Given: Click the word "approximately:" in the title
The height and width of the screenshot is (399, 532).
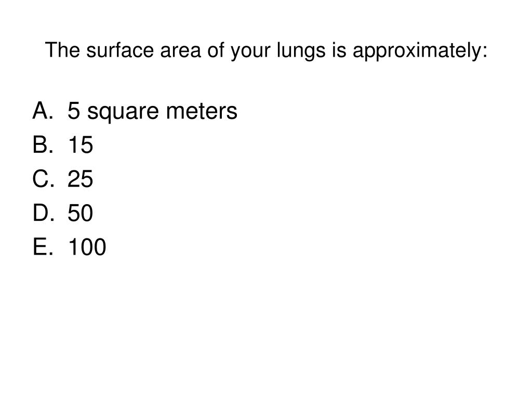Looking at the screenshot, I should (420, 51).
